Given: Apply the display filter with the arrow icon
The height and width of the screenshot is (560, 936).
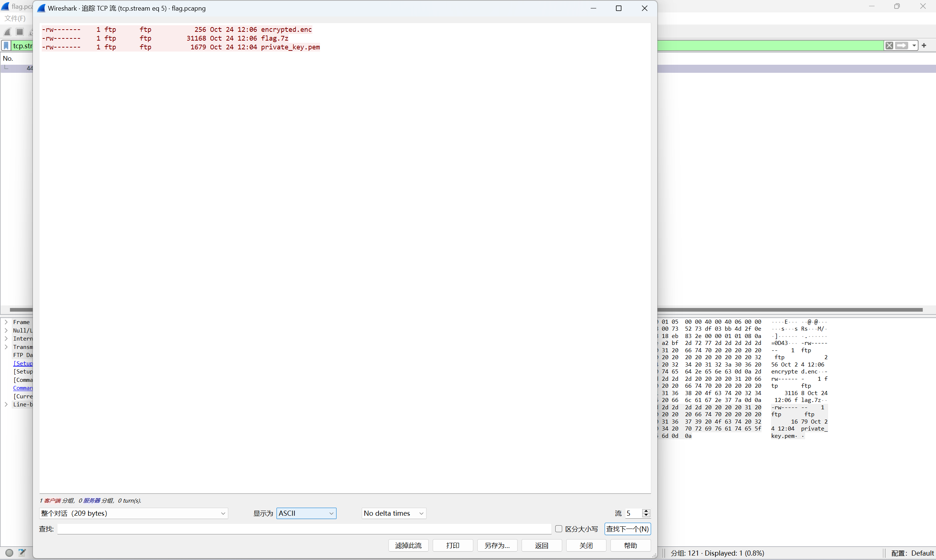Looking at the screenshot, I should pyautogui.click(x=902, y=46).
